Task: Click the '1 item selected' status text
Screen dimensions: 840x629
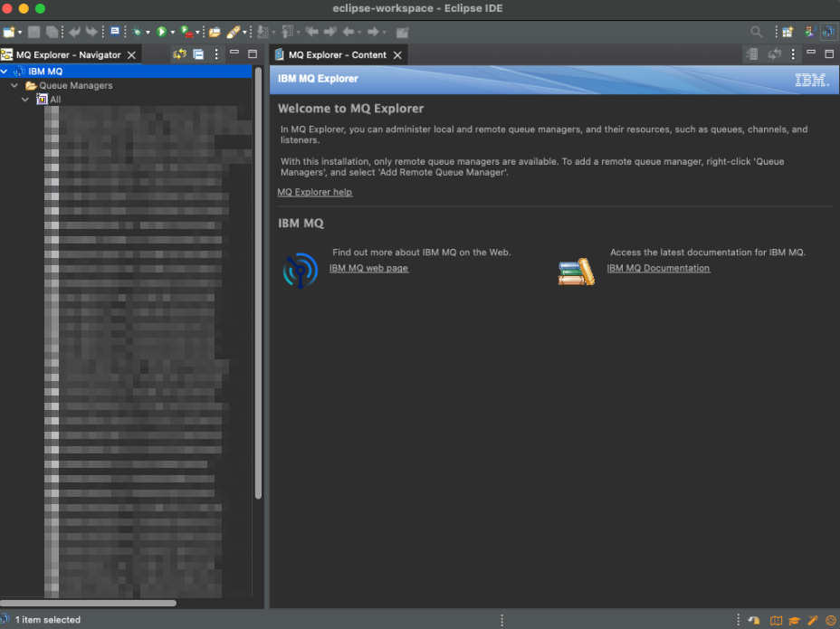Action: point(48,620)
